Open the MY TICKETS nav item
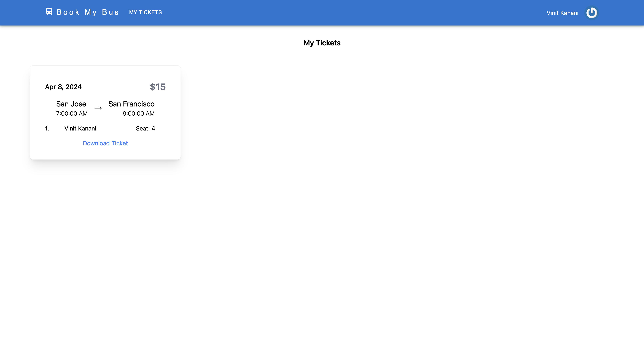This screenshot has height=360, width=644. pyautogui.click(x=145, y=12)
